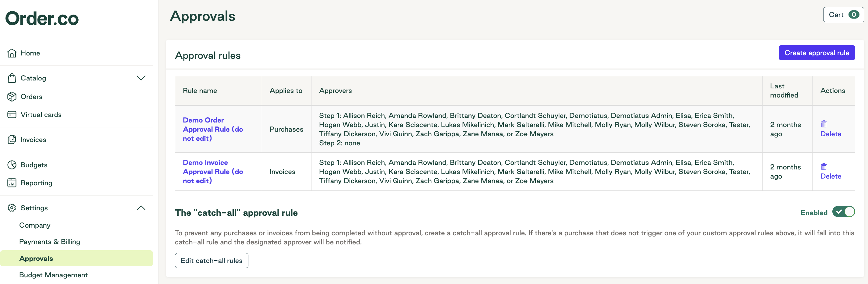Click the Reporting chart icon

[12, 183]
